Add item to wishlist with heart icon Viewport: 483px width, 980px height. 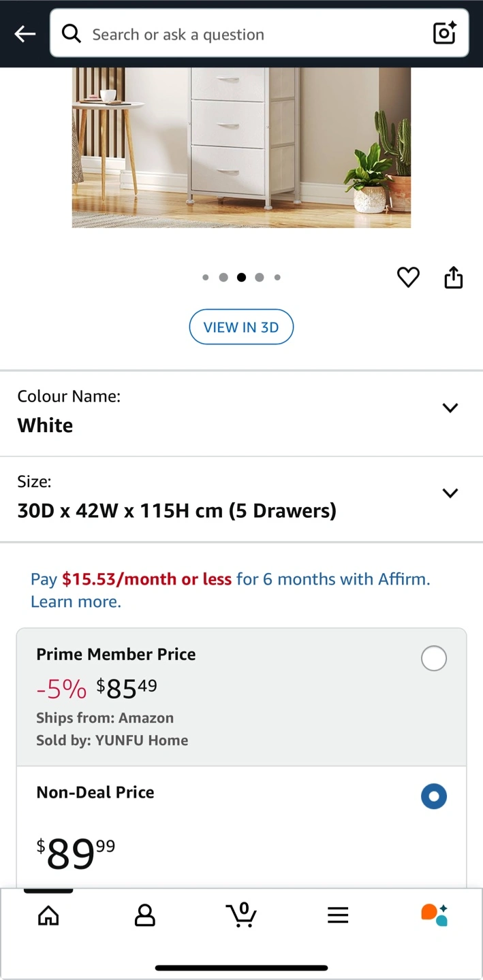pyautogui.click(x=408, y=277)
